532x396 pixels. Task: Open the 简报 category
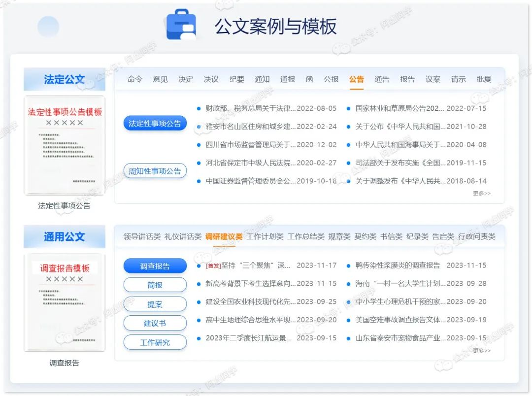point(155,285)
